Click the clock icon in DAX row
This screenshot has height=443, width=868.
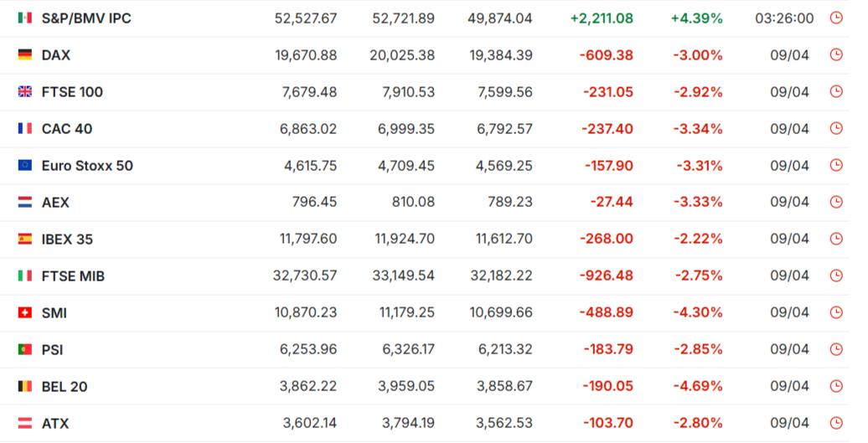click(836, 54)
